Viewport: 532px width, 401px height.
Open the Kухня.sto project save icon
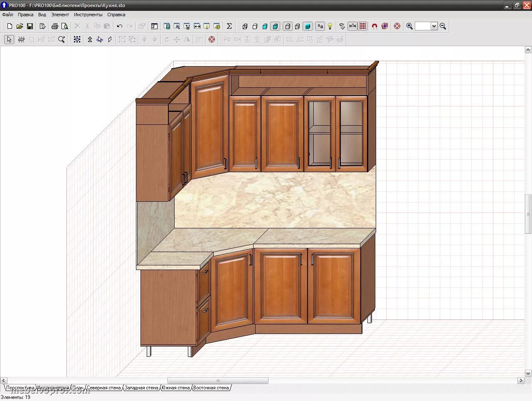pyautogui.click(x=30, y=26)
